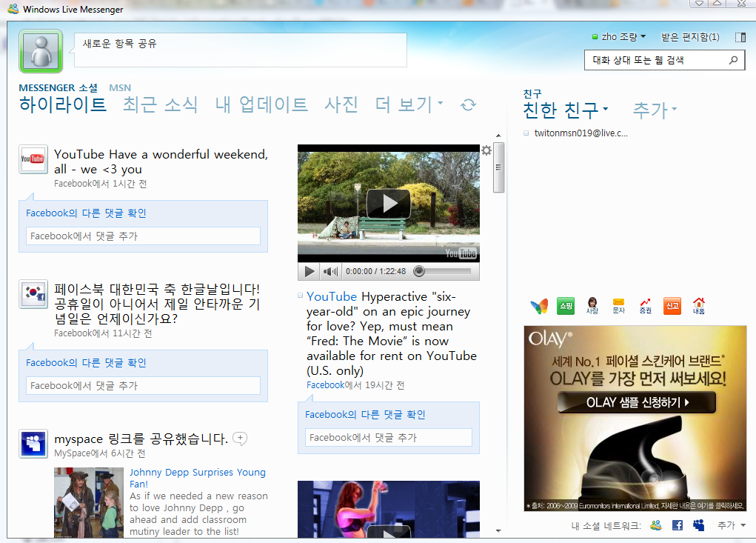Open the 내홈 house icon
The image size is (756, 543).
(x=699, y=306)
